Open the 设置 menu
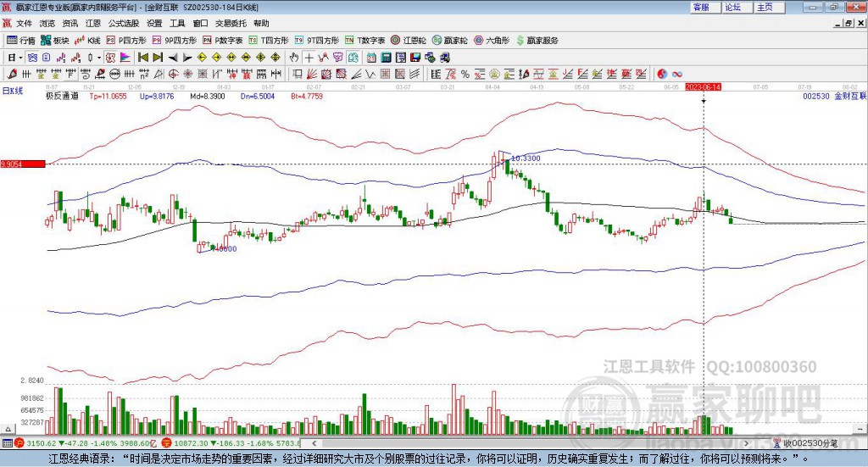The width and height of the screenshot is (868, 467). coord(154,23)
